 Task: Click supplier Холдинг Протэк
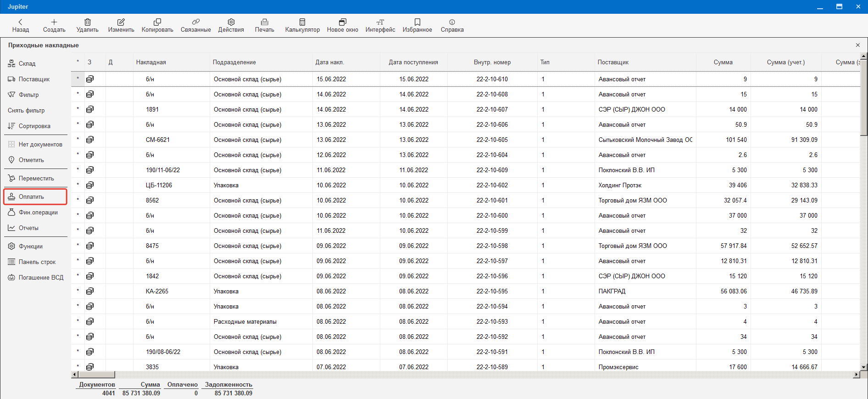(x=620, y=185)
